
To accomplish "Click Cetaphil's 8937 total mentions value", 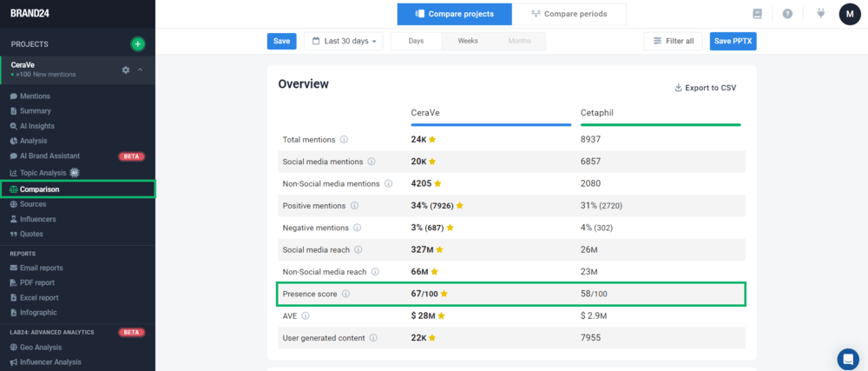I will tap(590, 140).
